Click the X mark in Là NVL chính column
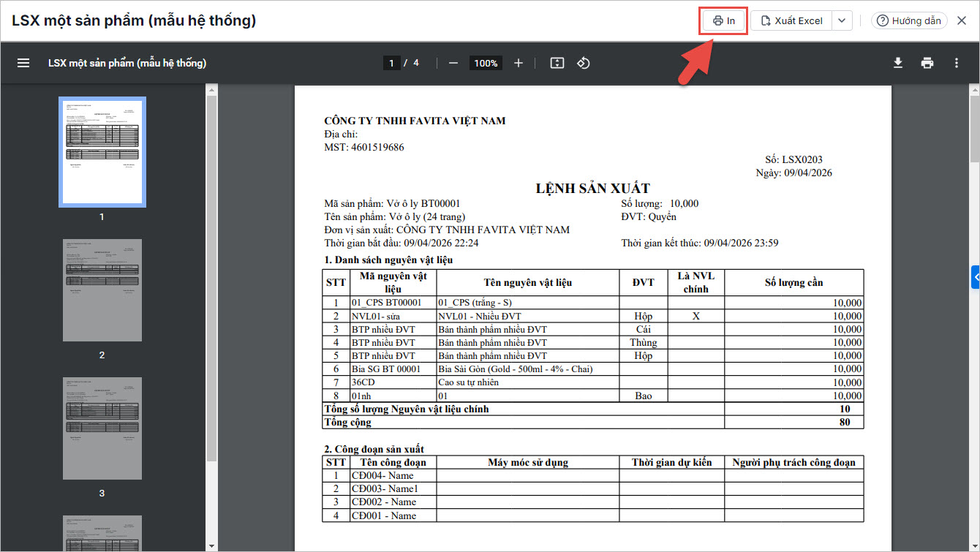This screenshot has height=552, width=980. click(x=696, y=316)
